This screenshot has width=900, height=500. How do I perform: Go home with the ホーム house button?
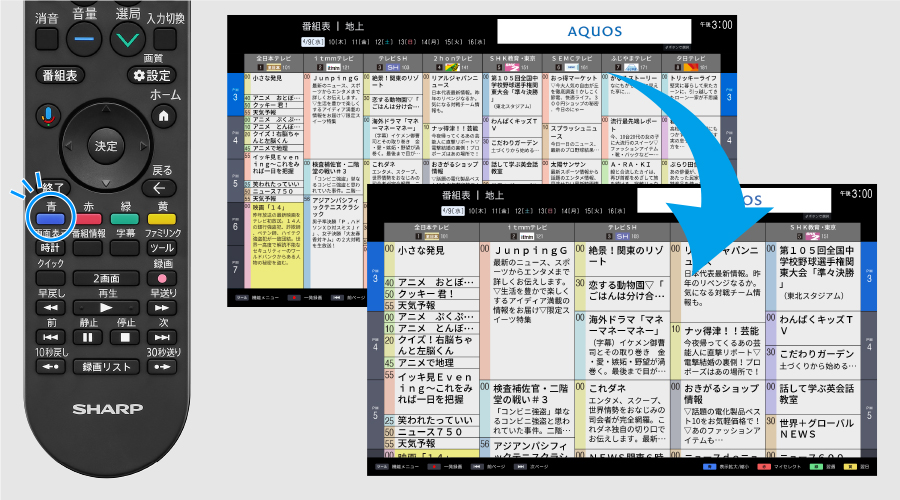[x=164, y=116]
